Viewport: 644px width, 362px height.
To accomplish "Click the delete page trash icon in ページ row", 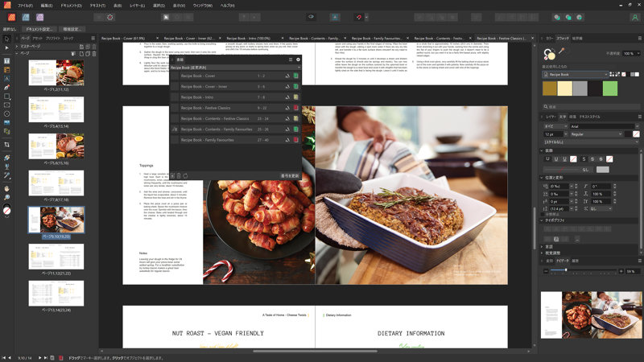I will click(94, 53).
